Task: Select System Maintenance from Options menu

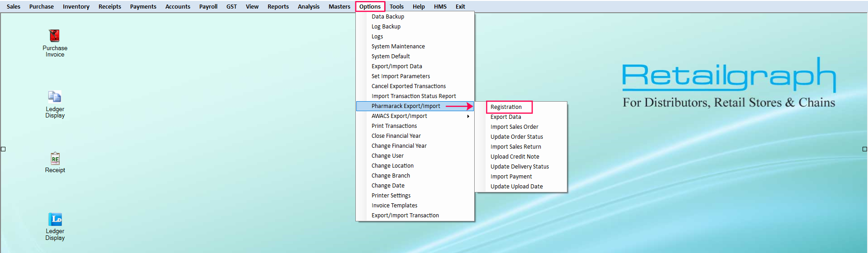Action: [398, 47]
